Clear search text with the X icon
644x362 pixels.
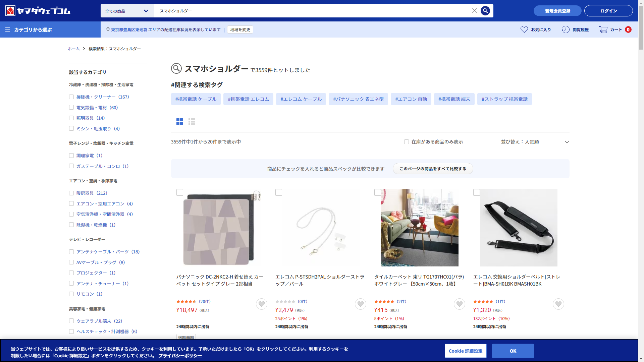tap(474, 11)
